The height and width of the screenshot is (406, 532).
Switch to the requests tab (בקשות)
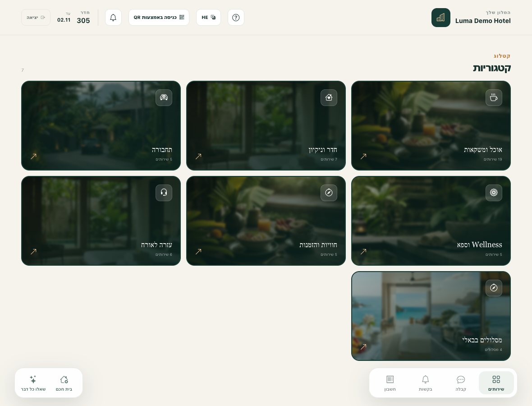tap(426, 383)
